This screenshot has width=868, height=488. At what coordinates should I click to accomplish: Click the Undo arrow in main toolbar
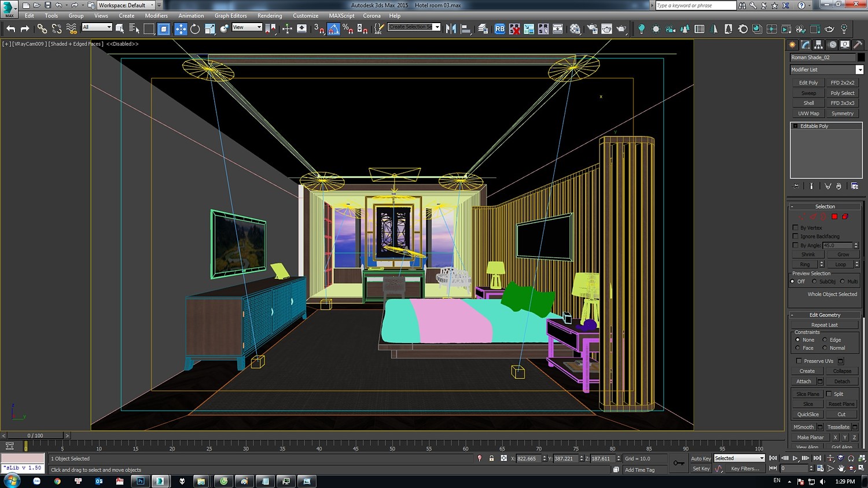click(x=11, y=28)
